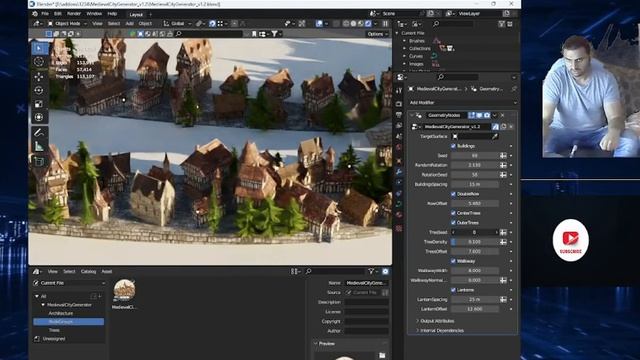Toggle GeometryNodes modifier render display

coord(487,116)
